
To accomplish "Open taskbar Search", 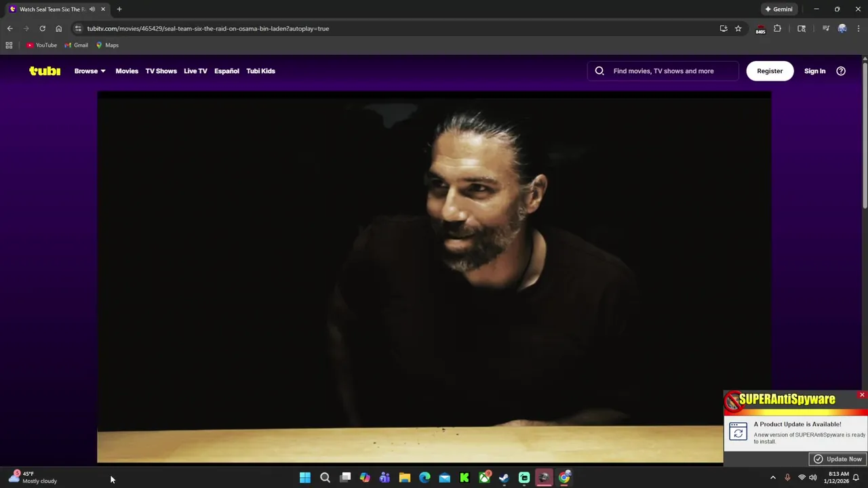I will tap(325, 478).
